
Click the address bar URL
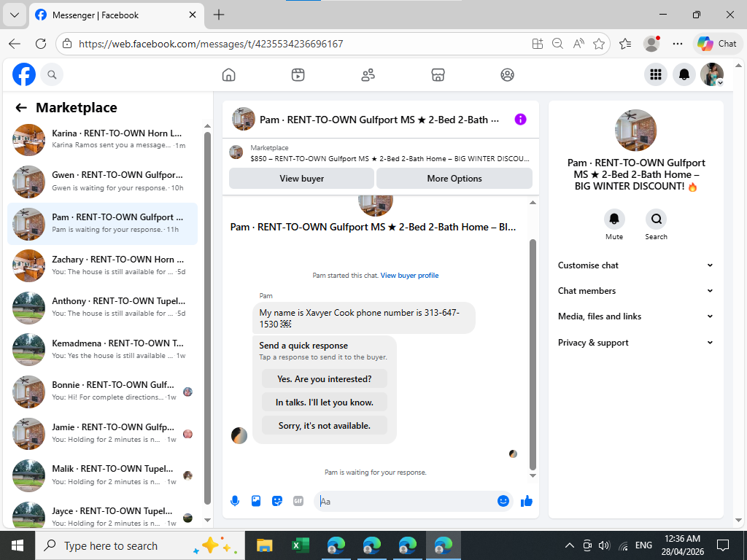[x=211, y=44]
